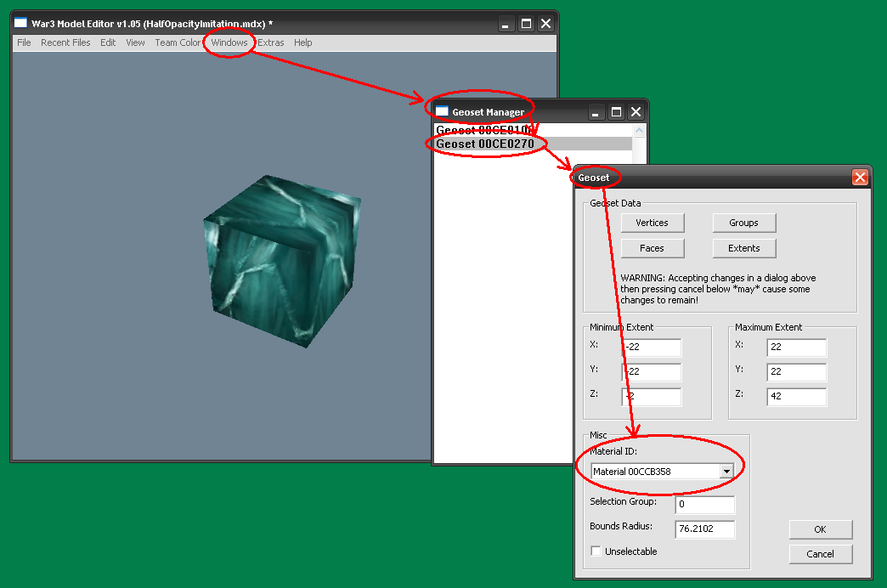Minimize the War3 Model Editor window
This screenshot has width=887, height=588.
506,23
